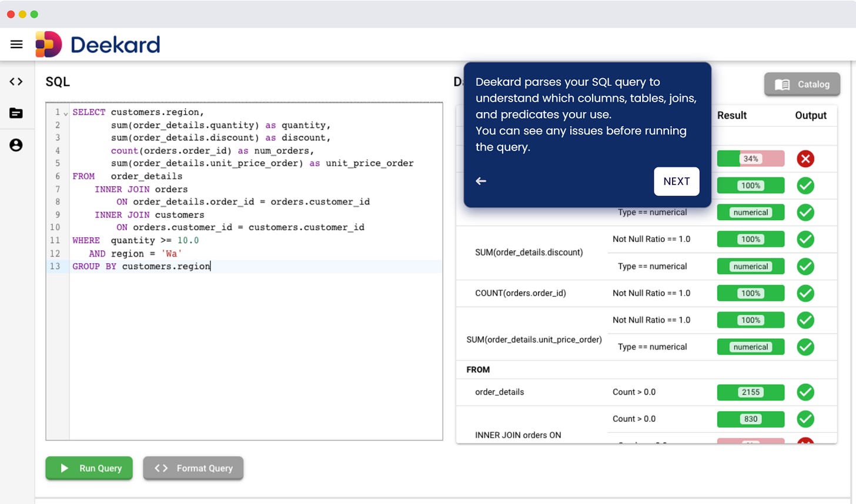Click the check for unit_price_order Not Null Ratio
The image size is (856, 504).
805,320
